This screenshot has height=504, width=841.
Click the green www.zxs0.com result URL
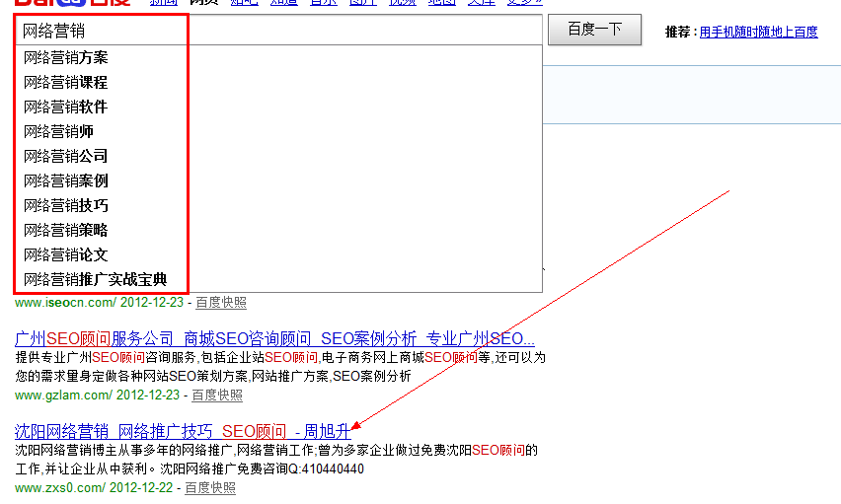pyautogui.click(x=59, y=487)
